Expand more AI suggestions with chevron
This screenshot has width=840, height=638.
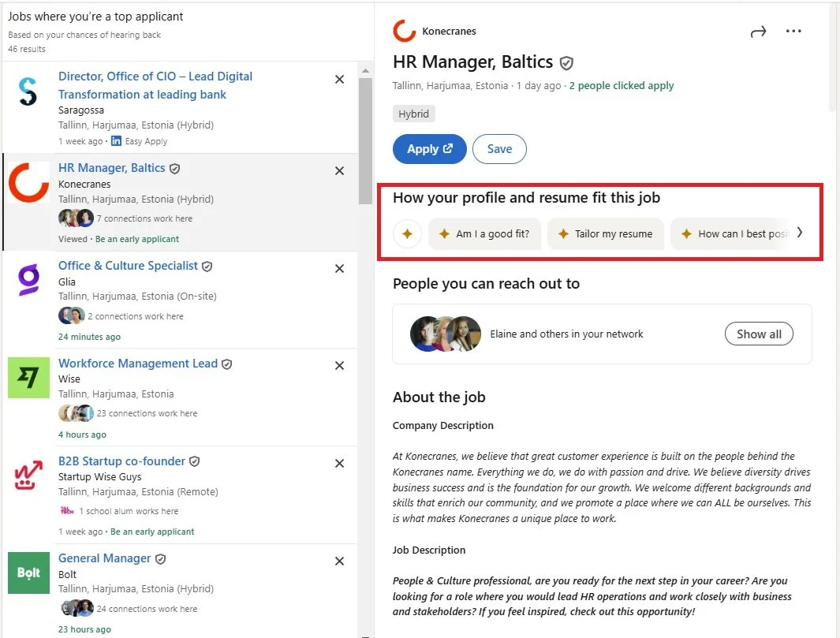(x=800, y=233)
